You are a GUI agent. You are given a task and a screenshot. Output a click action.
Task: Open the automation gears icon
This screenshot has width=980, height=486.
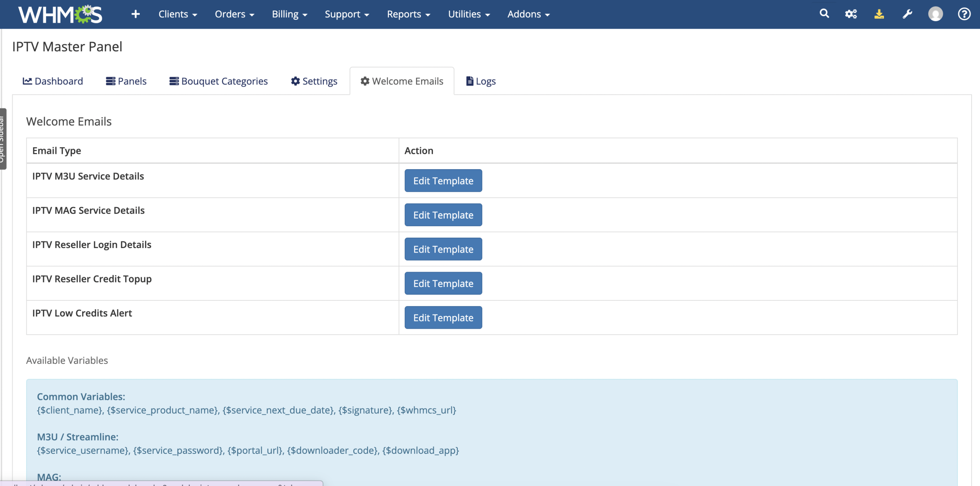[x=851, y=14]
